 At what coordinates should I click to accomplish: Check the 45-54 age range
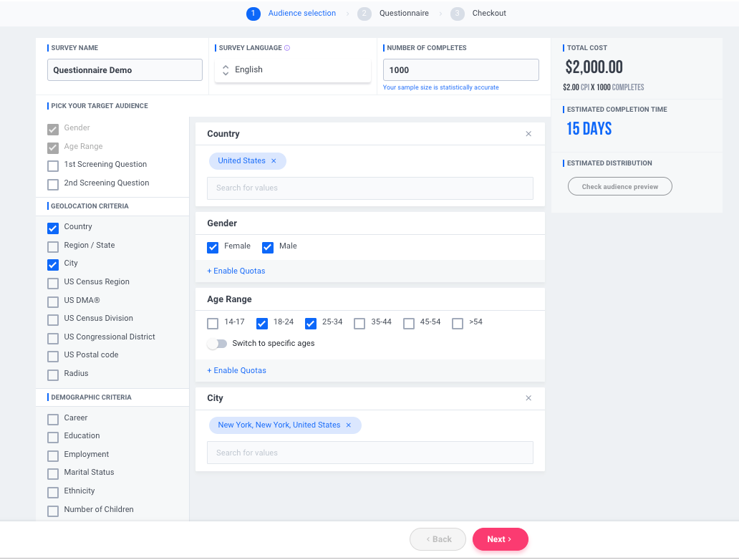(x=409, y=324)
